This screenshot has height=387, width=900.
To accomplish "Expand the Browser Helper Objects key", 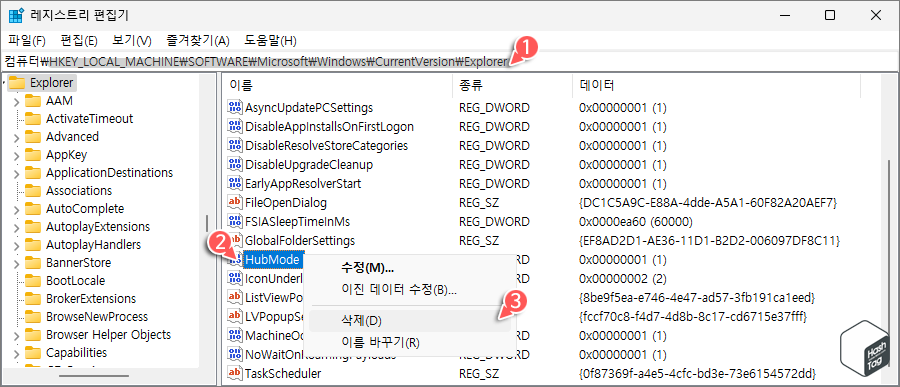I will [16, 335].
